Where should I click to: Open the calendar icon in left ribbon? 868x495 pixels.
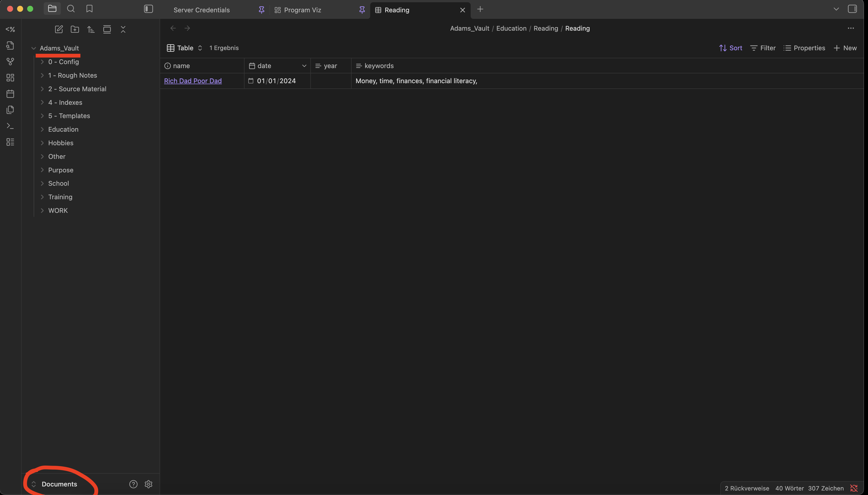point(10,94)
